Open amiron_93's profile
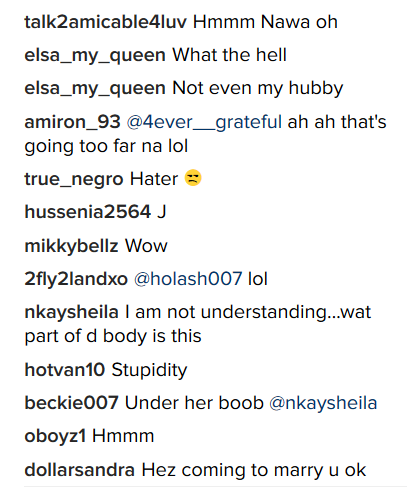 click(x=72, y=122)
